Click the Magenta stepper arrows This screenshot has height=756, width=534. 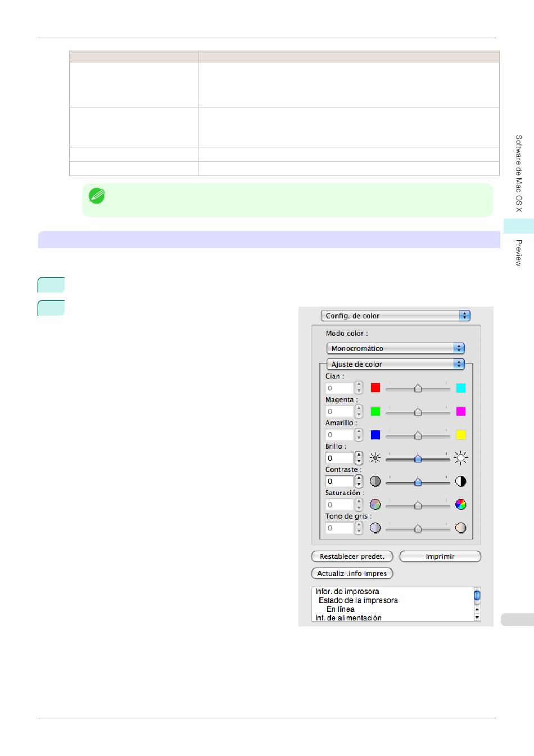tap(359, 411)
